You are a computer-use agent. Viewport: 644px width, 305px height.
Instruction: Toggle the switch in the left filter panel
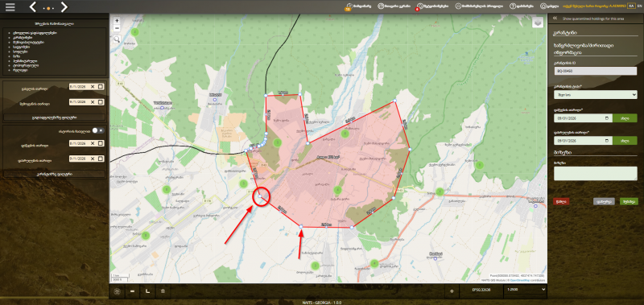click(98, 130)
